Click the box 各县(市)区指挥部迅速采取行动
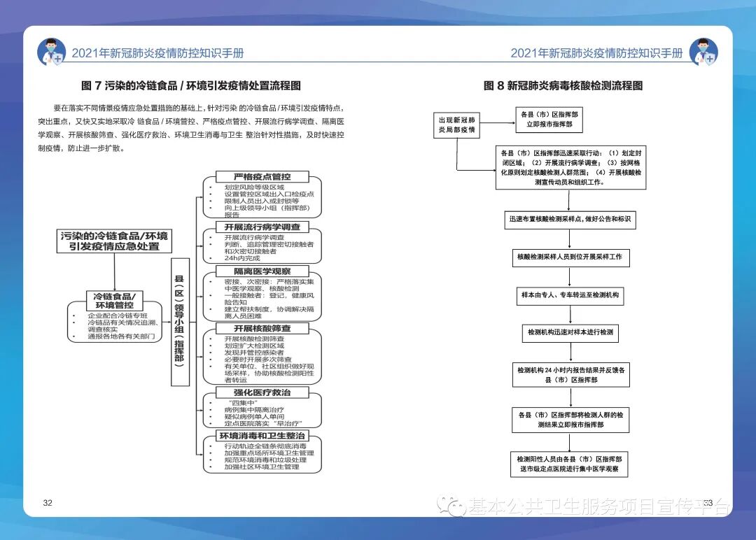This screenshot has height=540, width=756. (571, 168)
